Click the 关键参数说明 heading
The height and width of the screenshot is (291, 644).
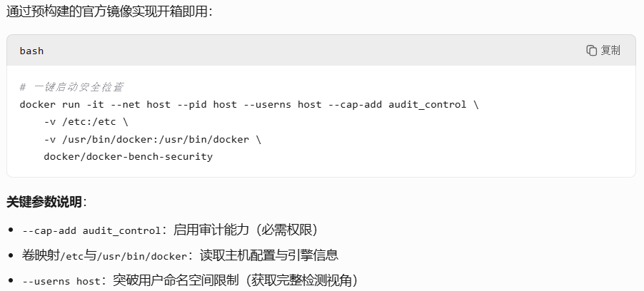[44, 202]
